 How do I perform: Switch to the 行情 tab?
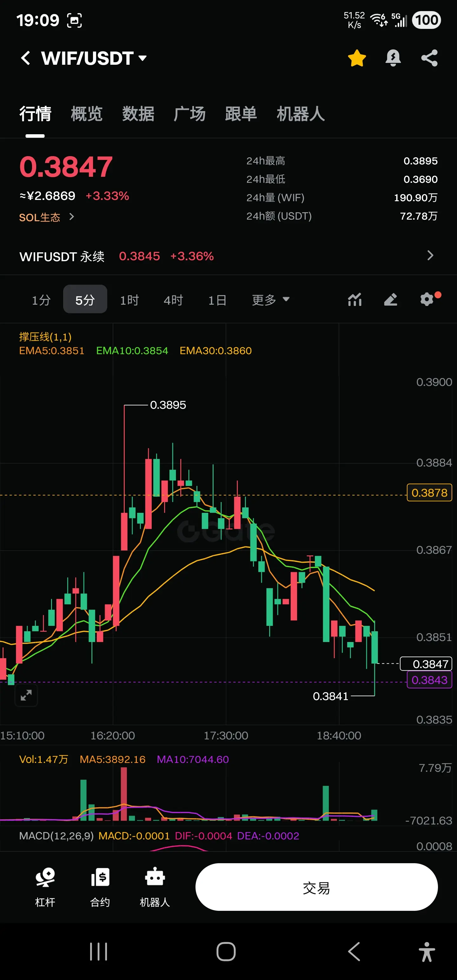[x=36, y=114]
